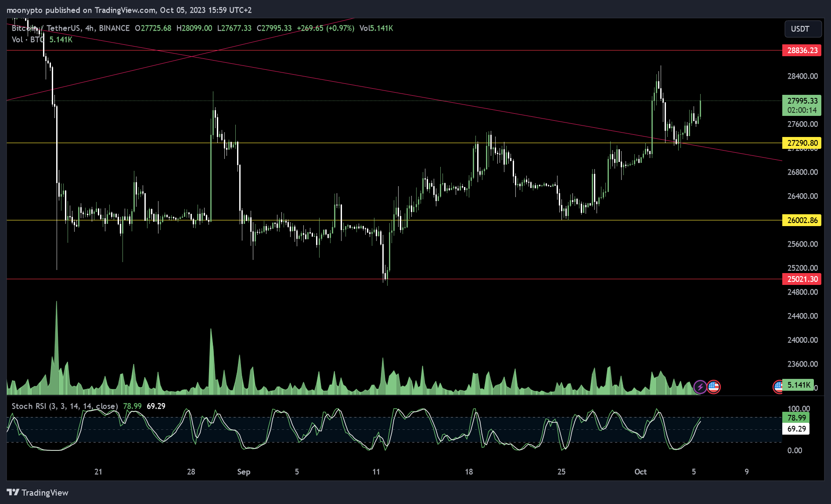
Task: Click the 21 date label on time axis
Action: (98, 472)
